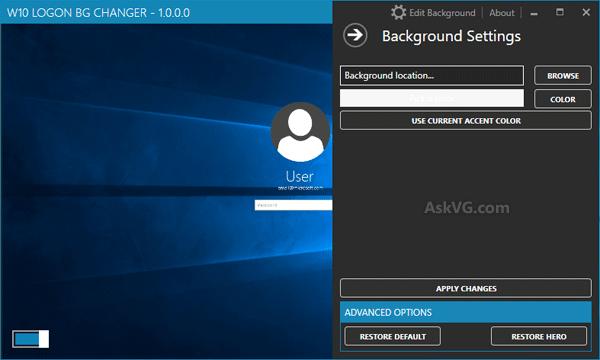Click APPLY CHANGES
This screenshot has width=600, height=360.
466,288
